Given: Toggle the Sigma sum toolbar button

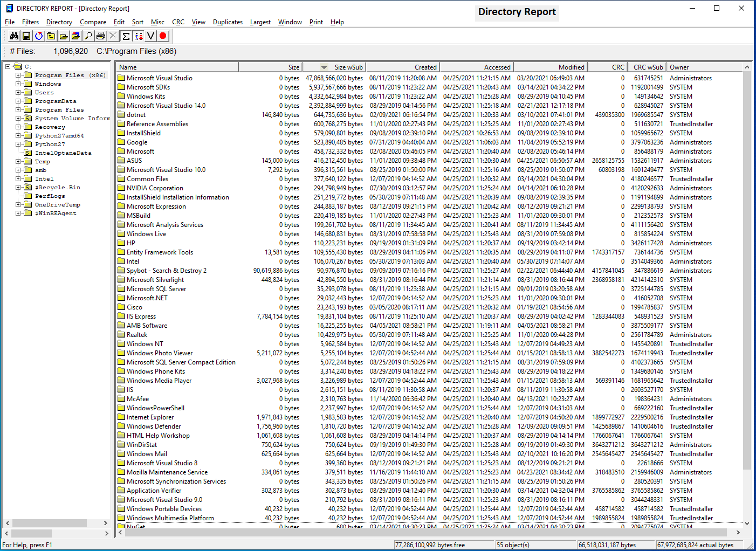Looking at the screenshot, I should coord(126,36).
